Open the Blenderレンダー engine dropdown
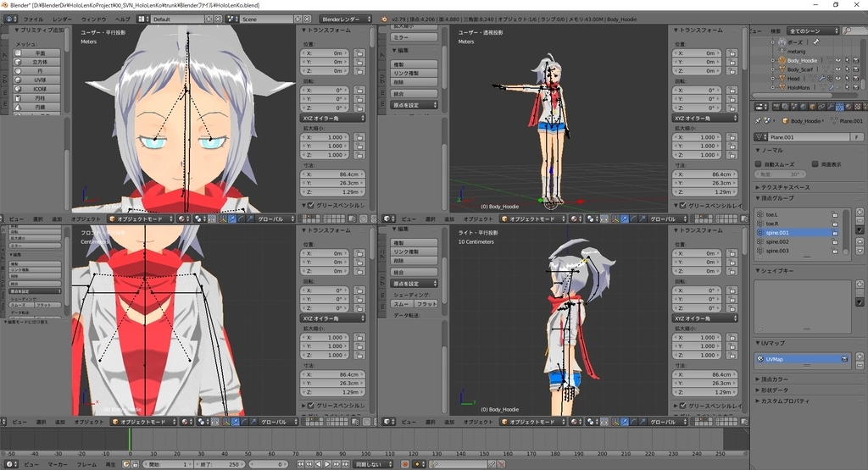Screen dimensions: 868x470 tap(345, 19)
